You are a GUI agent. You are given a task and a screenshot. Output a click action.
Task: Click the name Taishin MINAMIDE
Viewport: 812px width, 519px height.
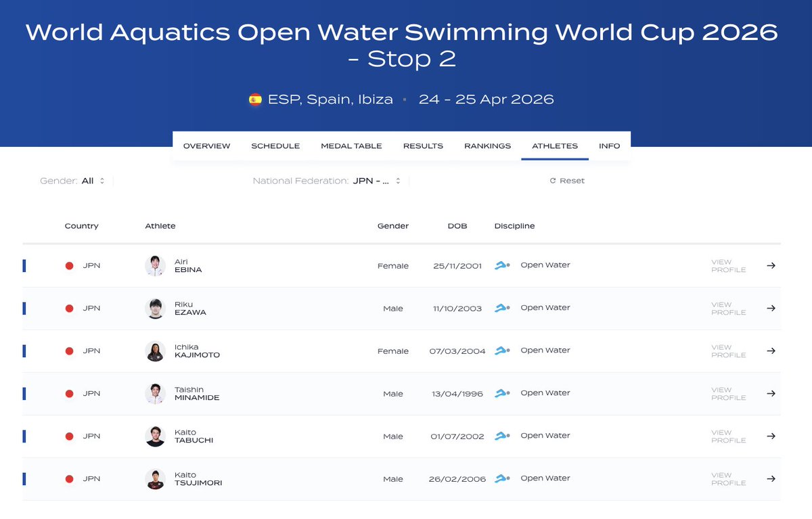pyautogui.click(x=197, y=394)
